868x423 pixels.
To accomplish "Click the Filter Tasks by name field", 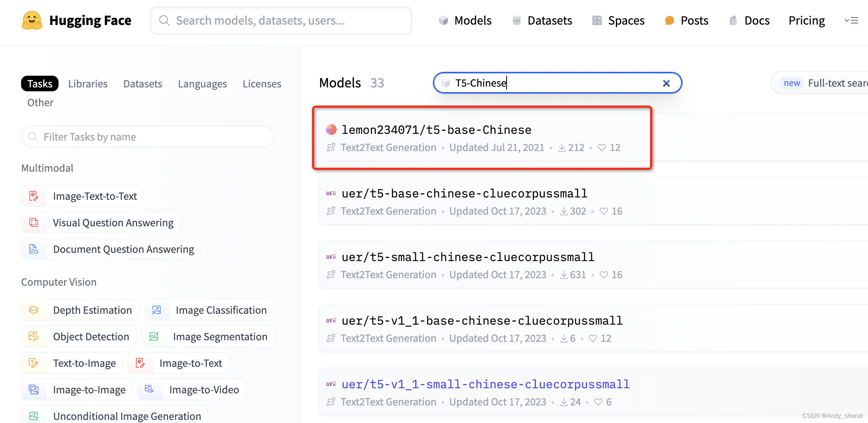I will tap(148, 137).
